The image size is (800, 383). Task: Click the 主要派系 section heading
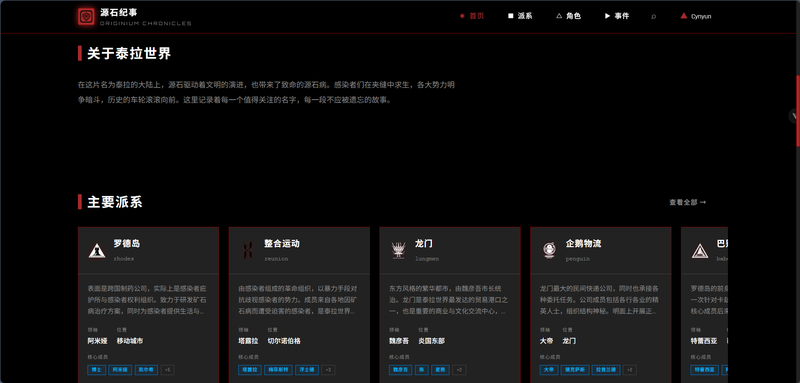coord(115,202)
